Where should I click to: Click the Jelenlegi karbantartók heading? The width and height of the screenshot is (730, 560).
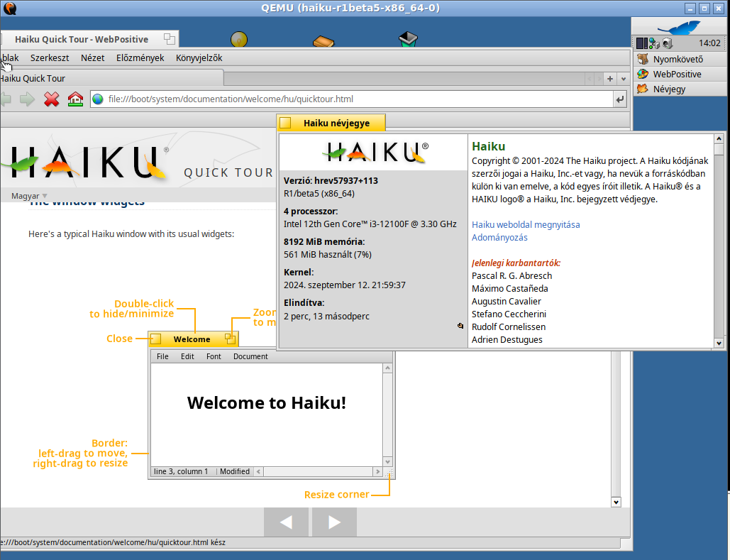pyautogui.click(x=516, y=263)
